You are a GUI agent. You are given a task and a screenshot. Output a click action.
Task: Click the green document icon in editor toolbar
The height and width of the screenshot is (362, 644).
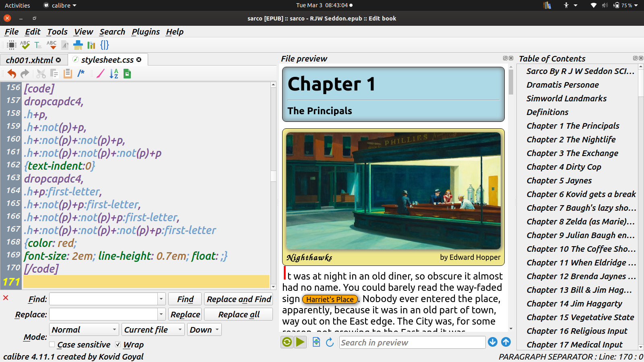127,74
